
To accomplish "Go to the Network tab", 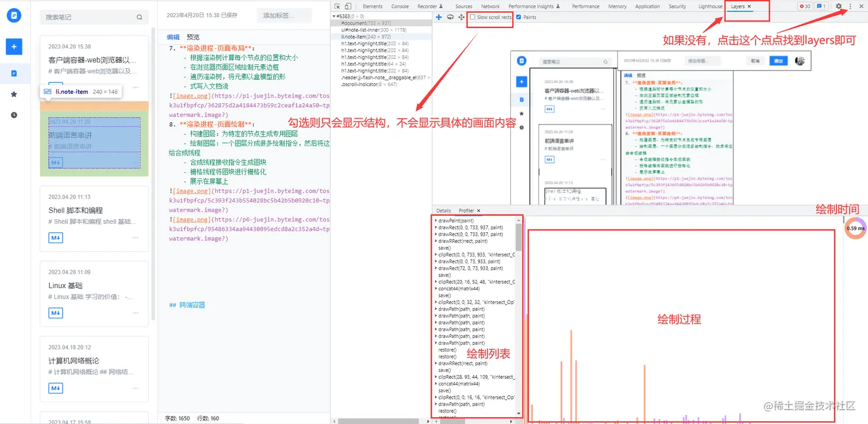I will [x=491, y=6].
